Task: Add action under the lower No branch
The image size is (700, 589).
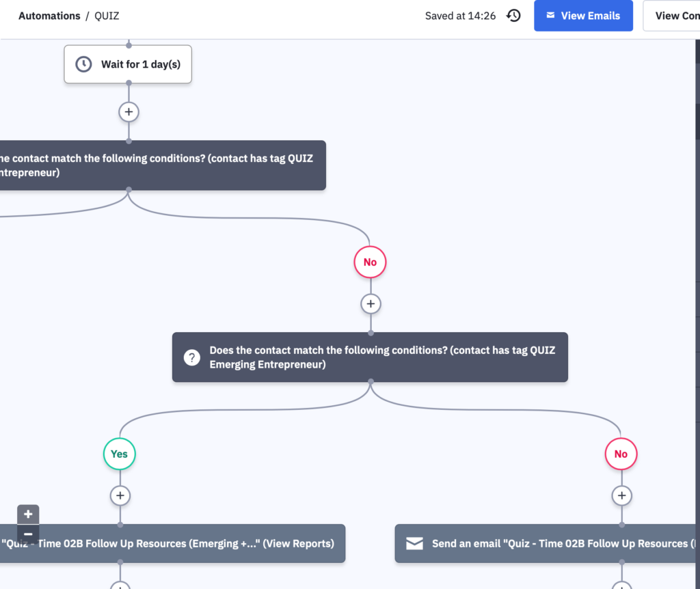Action: click(621, 496)
